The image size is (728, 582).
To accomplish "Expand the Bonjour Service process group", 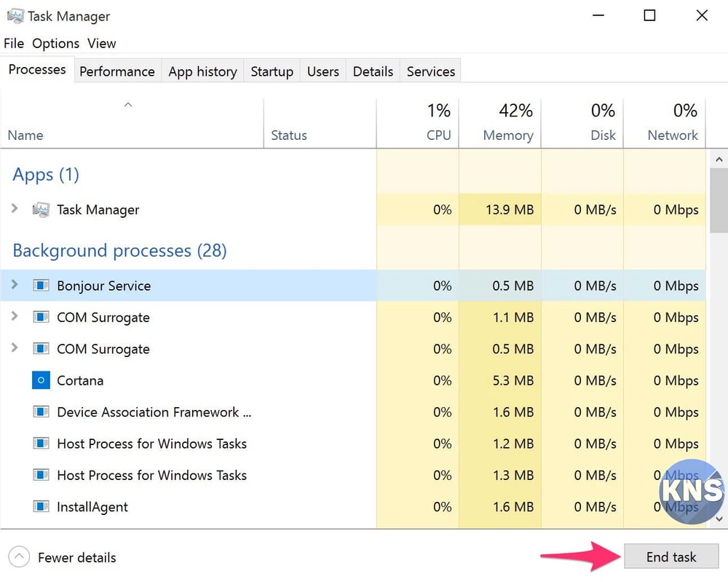I will (15, 285).
